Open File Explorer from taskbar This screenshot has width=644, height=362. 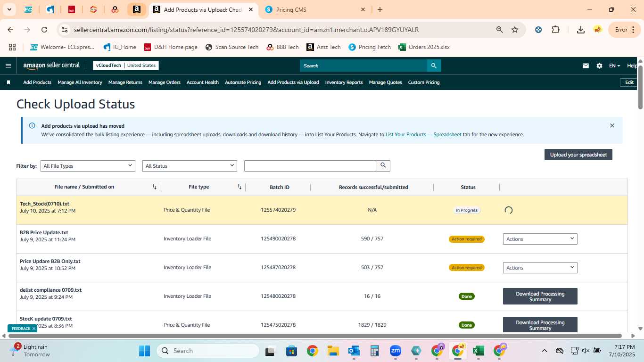tap(333, 351)
